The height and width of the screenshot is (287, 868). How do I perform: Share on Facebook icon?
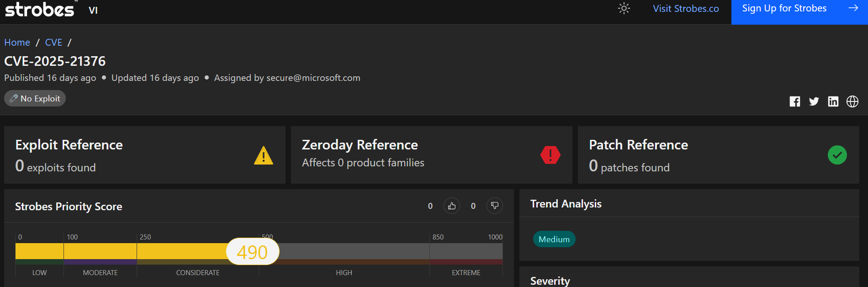[x=795, y=101]
